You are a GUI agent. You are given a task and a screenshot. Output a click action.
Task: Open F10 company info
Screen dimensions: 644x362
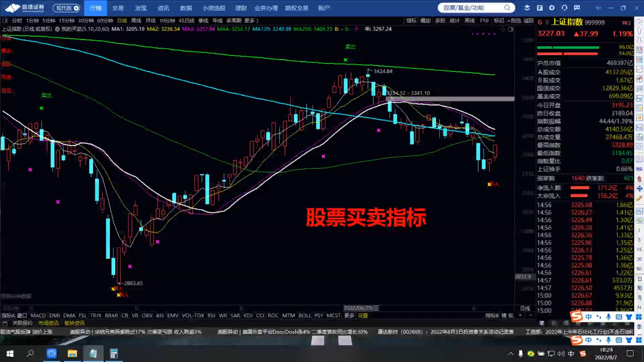tap(484, 21)
